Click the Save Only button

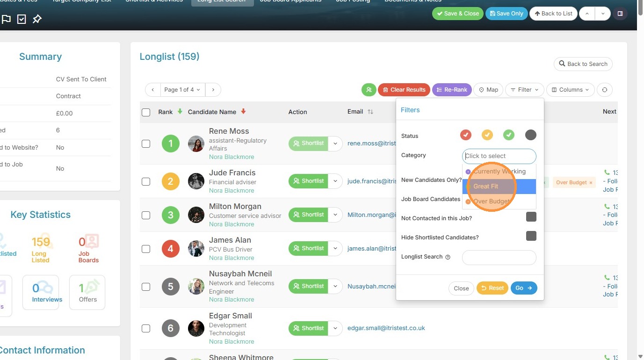[507, 14]
